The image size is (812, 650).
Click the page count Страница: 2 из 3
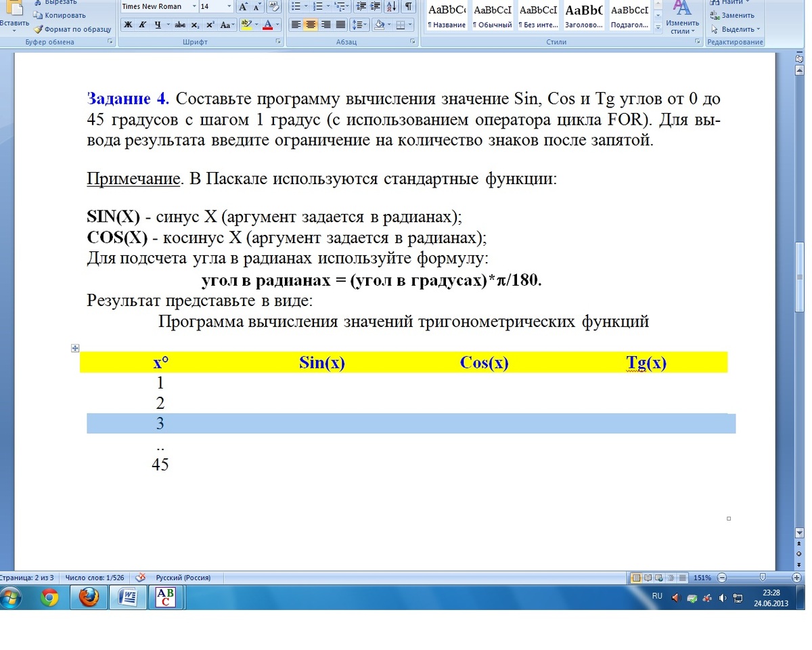(x=27, y=578)
